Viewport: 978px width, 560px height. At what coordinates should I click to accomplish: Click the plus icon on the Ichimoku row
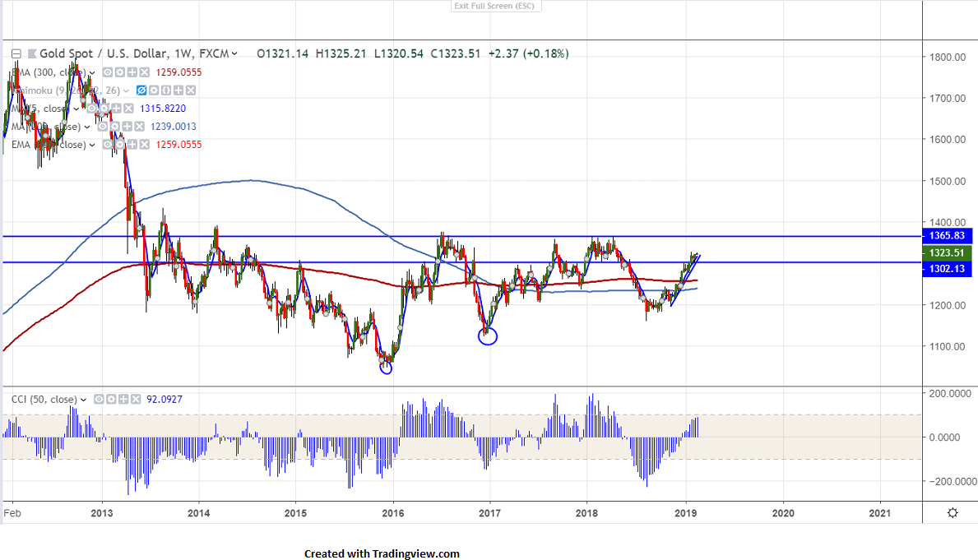pyautogui.click(x=178, y=90)
